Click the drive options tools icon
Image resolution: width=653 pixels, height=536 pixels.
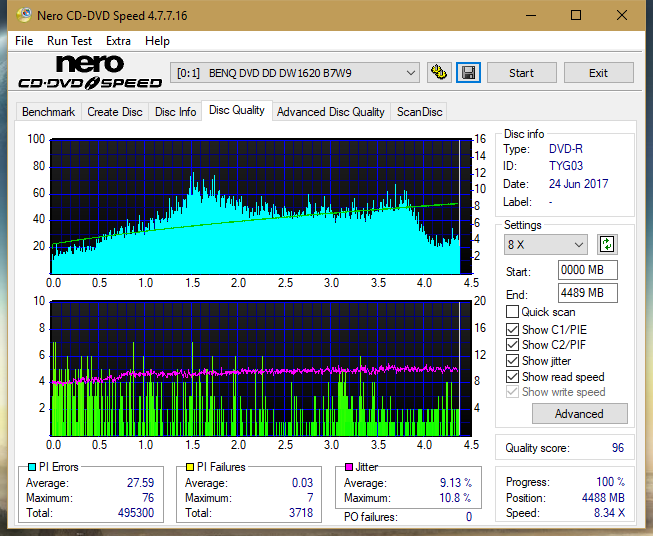pos(439,73)
